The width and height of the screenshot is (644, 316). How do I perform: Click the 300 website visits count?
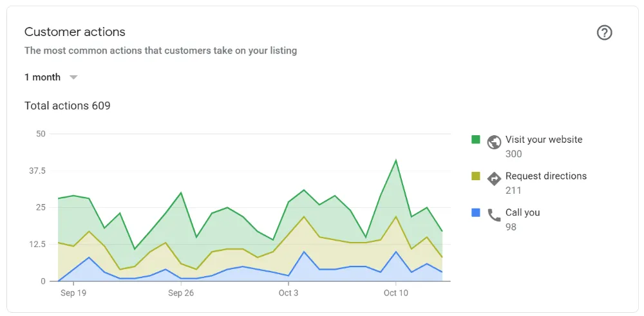(x=513, y=154)
